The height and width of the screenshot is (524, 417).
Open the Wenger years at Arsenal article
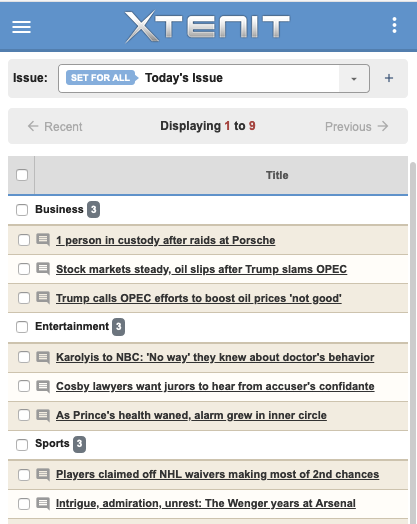click(x=205, y=503)
